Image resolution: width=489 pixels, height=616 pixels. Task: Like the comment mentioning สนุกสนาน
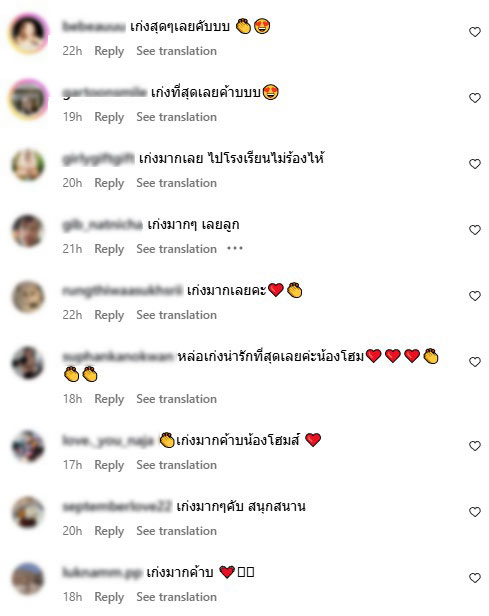pyautogui.click(x=475, y=512)
